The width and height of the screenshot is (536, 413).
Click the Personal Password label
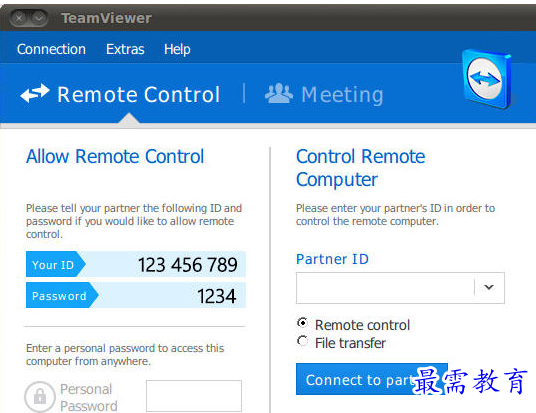coord(89,397)
